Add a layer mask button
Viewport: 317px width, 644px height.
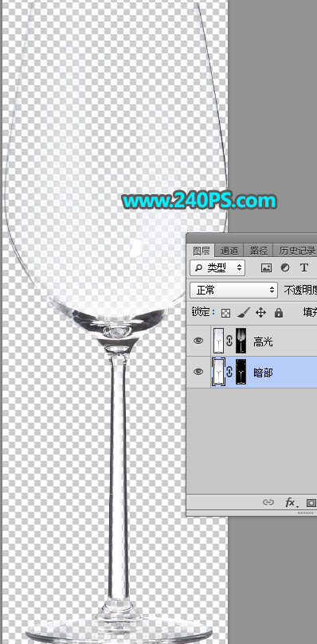point(311,502)
